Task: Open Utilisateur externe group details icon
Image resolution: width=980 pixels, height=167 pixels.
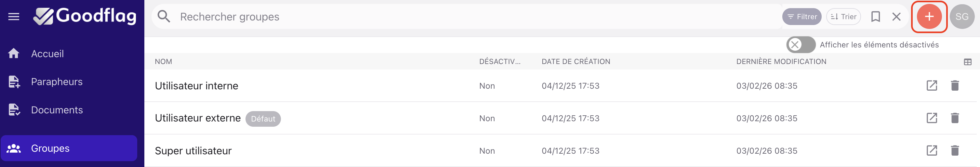Action: click(x=931, y=118)
